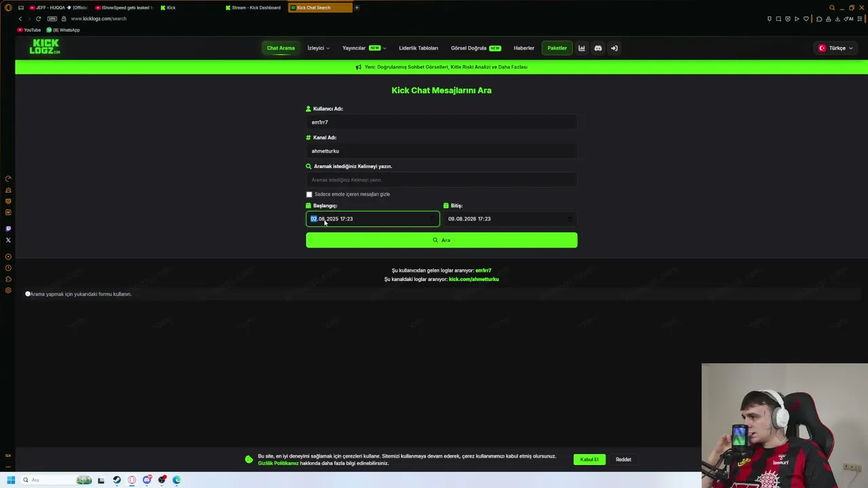Open the Bitiş date picker calendar
This screenshot has width=868, height=488.
coord(570,219)
